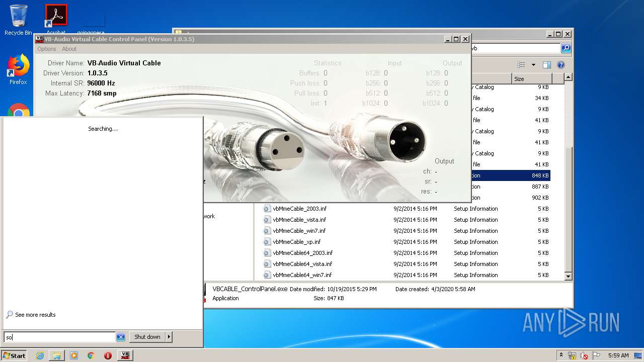This screenshot has height=362, width=644.
Task: Maximize the VB-Audio Control Panel window
Action: (x=456, y=39)
